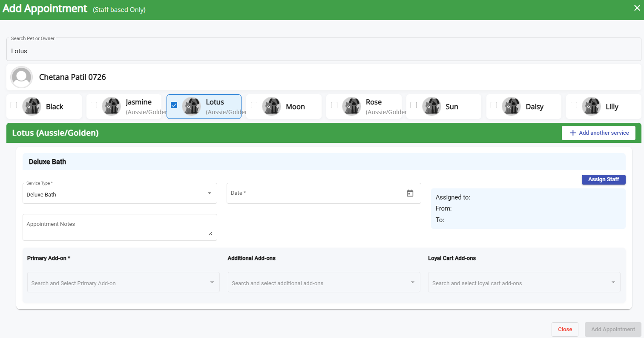The image size is (644, 338).
Task: Click the plus icon for adding another service
Action: pos(572,133)
